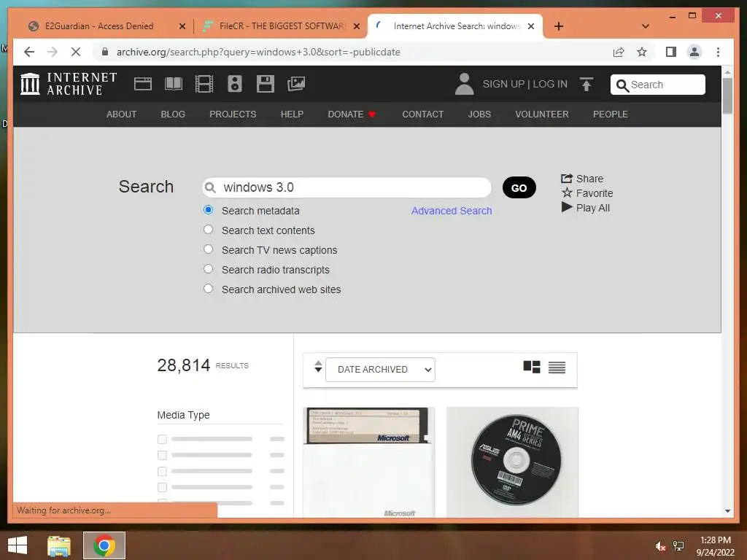Open the Video film strip icon
The width and height of the screenshot is (747, 560).
(x=204, y=84)
